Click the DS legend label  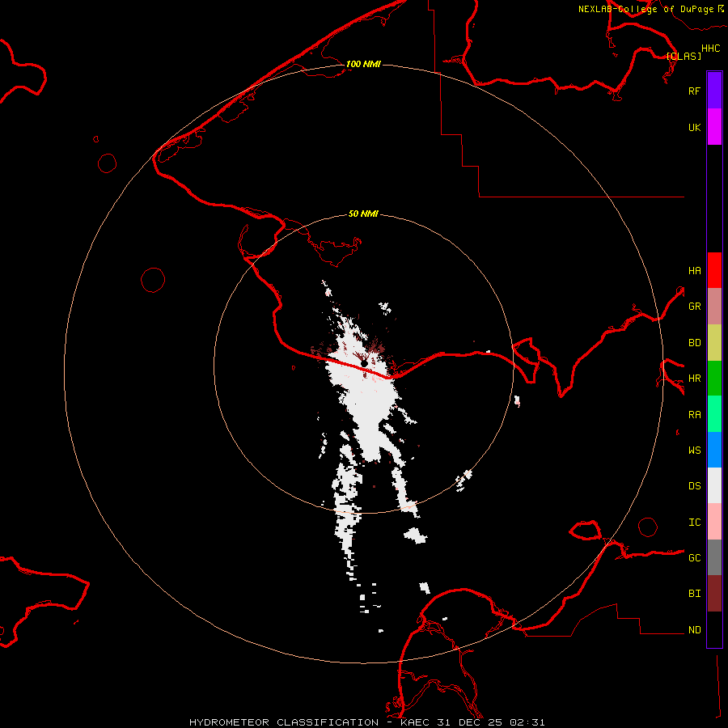pos(694,486)
